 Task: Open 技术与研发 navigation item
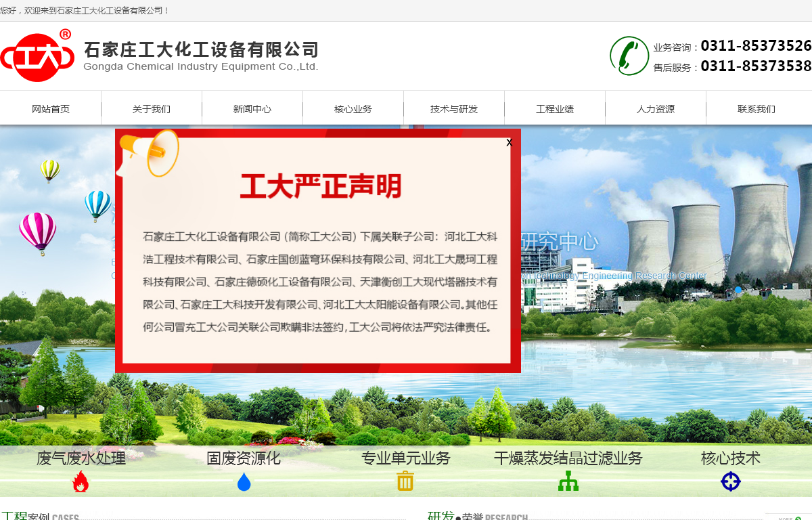coord(454,108)
